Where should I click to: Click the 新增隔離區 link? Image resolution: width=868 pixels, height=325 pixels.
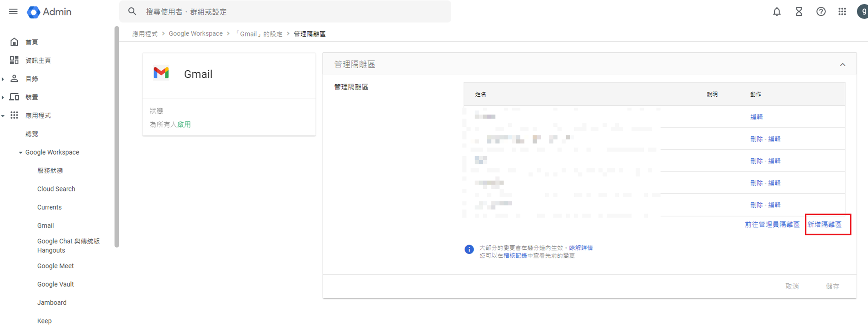(x=824, y=225)
